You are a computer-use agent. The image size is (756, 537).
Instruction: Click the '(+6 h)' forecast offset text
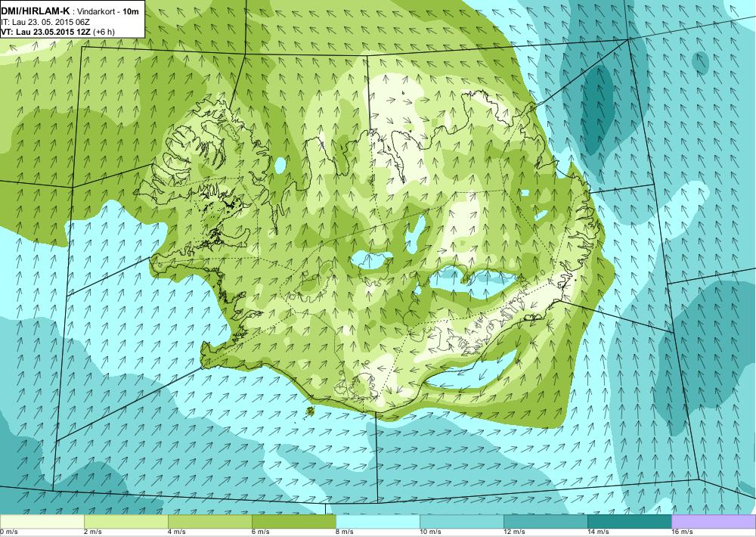(x=104, y=33)
